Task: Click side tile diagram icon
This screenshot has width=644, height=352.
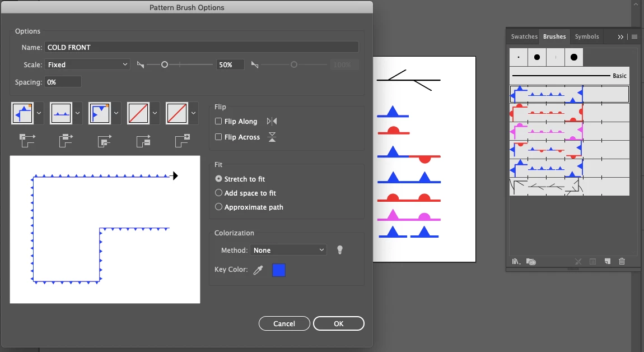Action: (x=66, y=141)
